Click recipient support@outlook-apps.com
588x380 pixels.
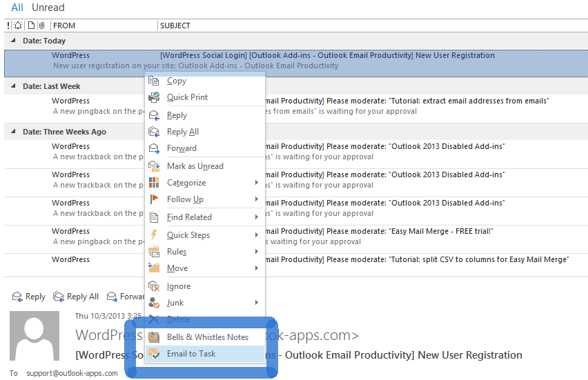tap(72, 373)
